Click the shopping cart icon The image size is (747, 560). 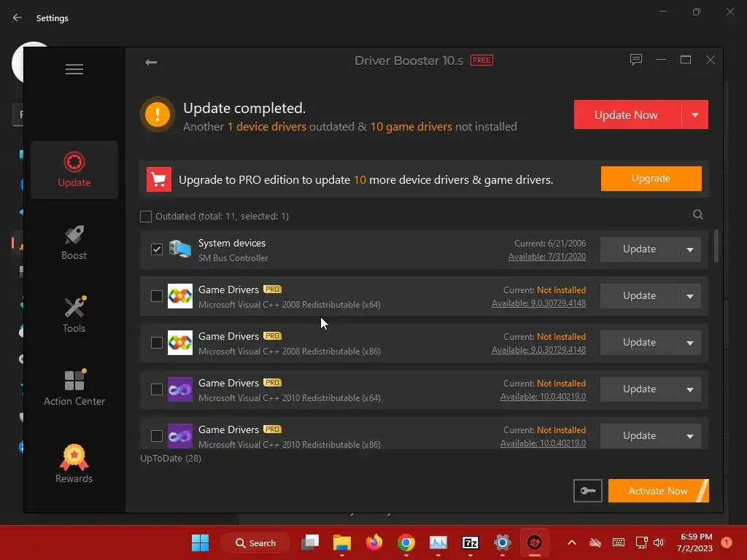point(158,179)
